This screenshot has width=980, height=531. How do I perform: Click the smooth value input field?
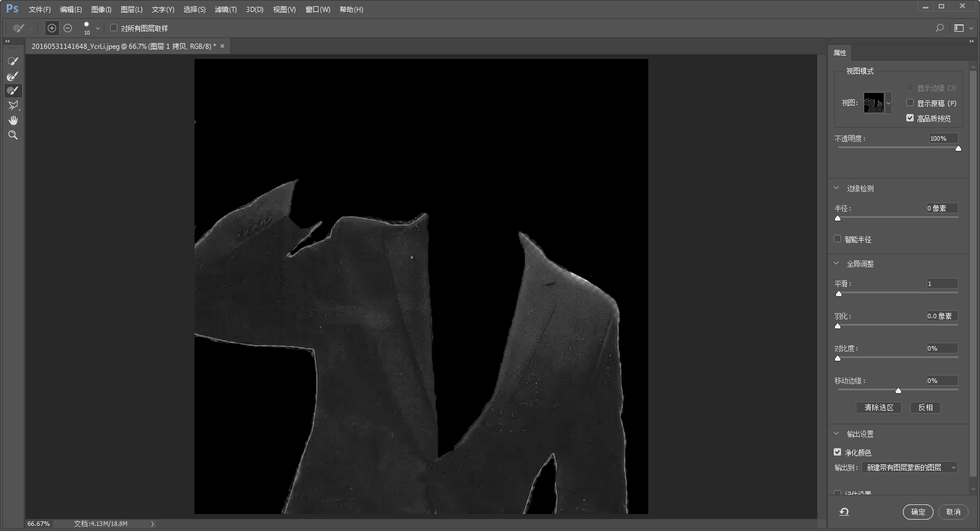[x=942, y=284]
